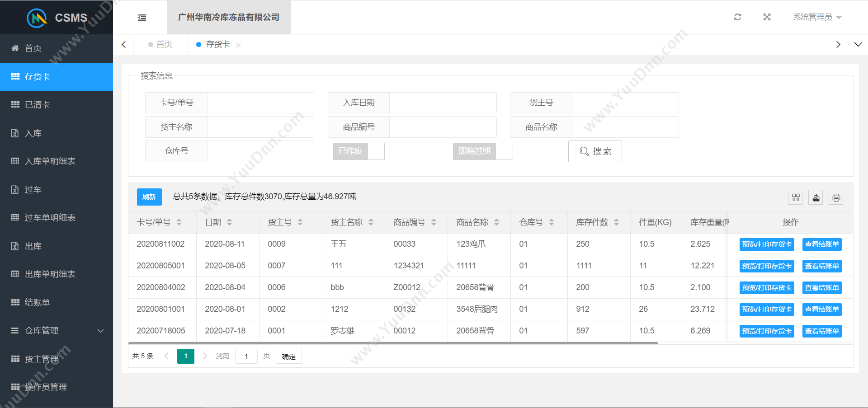Open 操作员管理 in the sidebar
The image size is (868, 408).
point(57,387)
